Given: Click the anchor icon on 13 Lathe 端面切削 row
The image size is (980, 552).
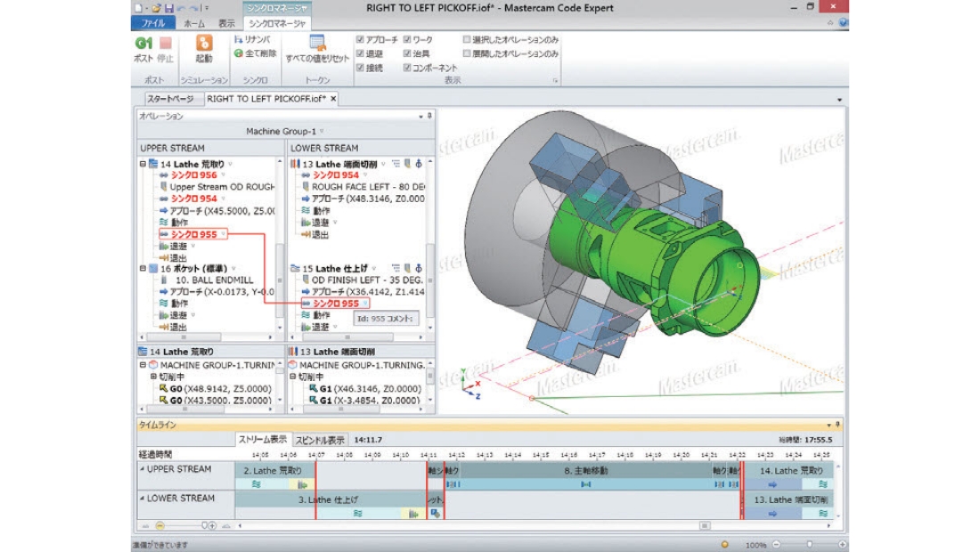Looking at the screenshot, I should coord(419,164).
